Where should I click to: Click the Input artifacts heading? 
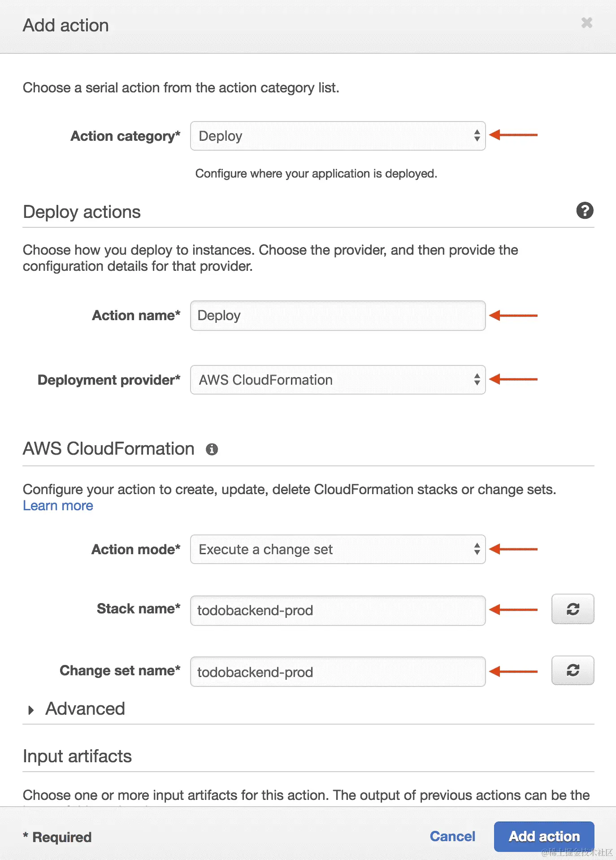click(77, 756)
